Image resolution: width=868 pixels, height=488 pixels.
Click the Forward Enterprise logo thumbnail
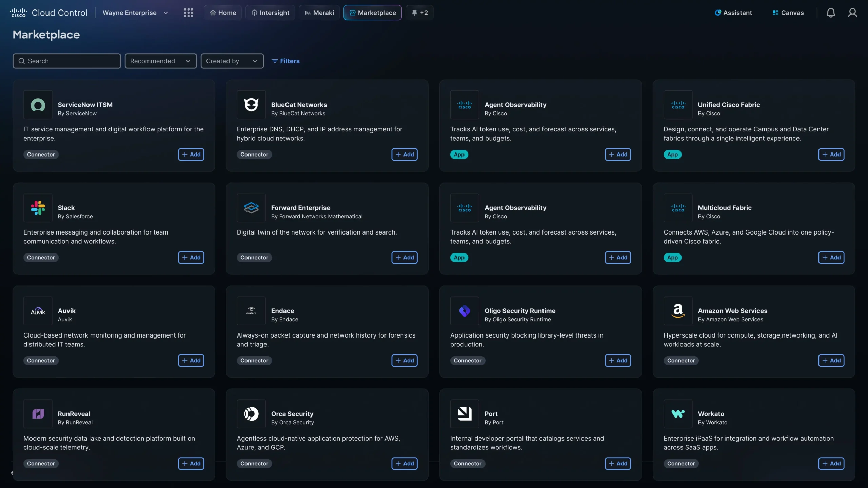tap(251, 208)
